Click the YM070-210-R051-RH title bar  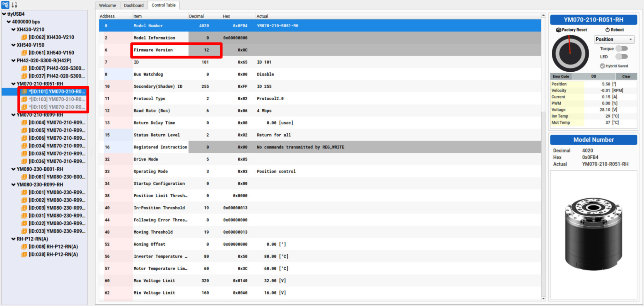point(593,20)
